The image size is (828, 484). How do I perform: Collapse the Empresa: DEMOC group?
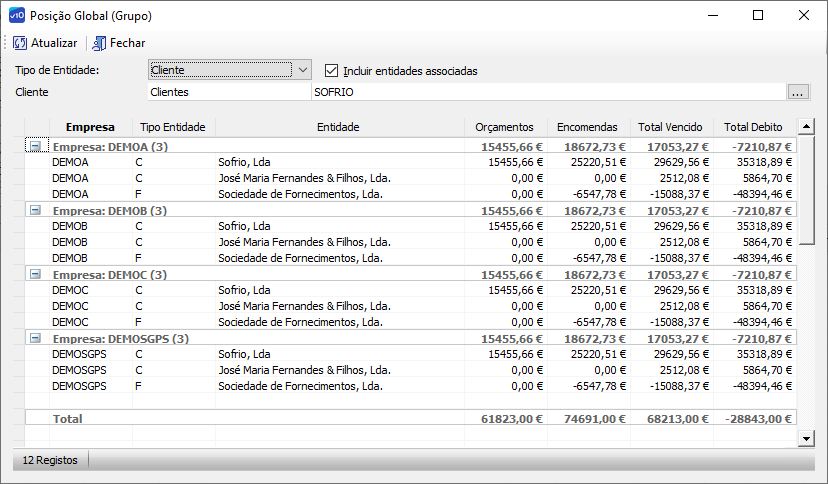(x=35, y=274)
